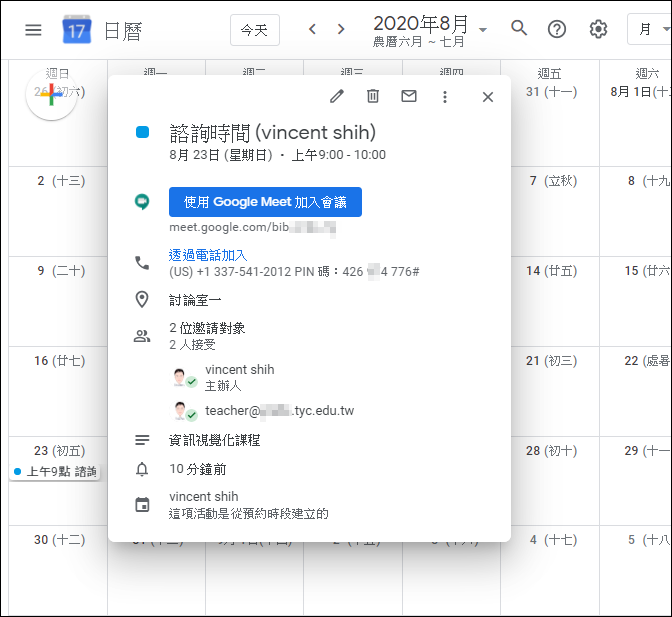The height and width of the screenshot is (617, 672).
Task: Select day 29 Saturday in calendar
Action: click(x=648, y=451)
